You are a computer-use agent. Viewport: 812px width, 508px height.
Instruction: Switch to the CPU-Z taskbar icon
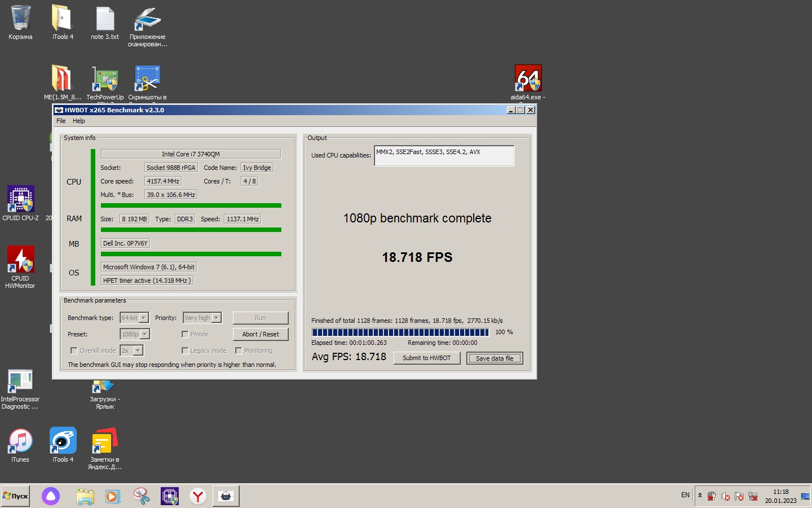(170, 496)
